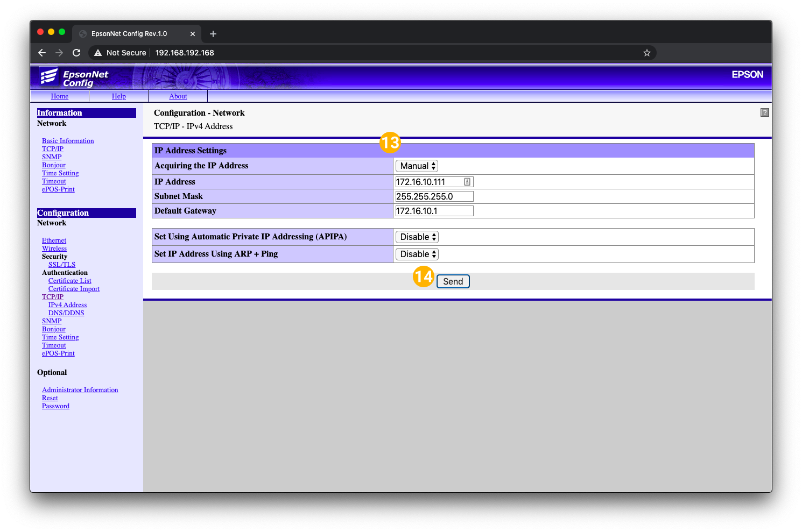Open the Help menu tab
Screen dimensions: 802x532
[119, 96]
